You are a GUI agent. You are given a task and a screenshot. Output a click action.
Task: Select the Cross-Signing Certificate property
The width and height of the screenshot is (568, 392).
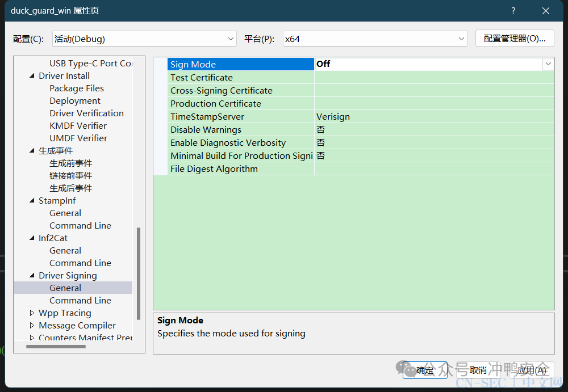[241, 91]
